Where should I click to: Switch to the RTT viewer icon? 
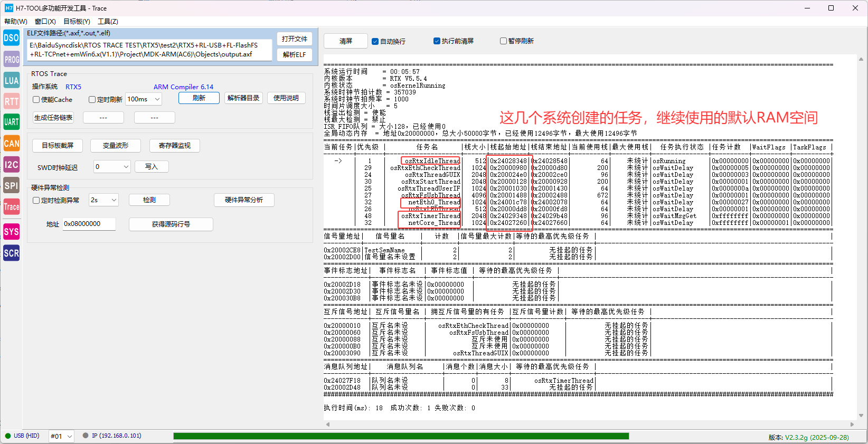click(11, 101)
